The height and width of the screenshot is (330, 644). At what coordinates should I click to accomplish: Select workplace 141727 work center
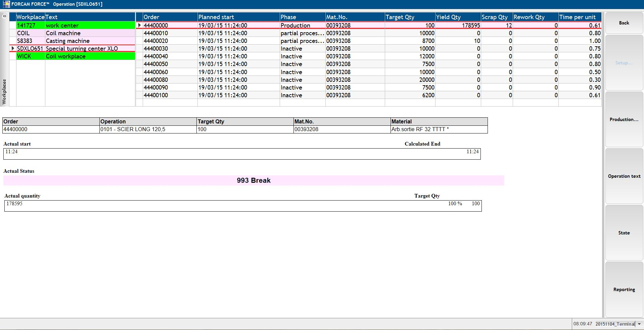pos(76,25)
